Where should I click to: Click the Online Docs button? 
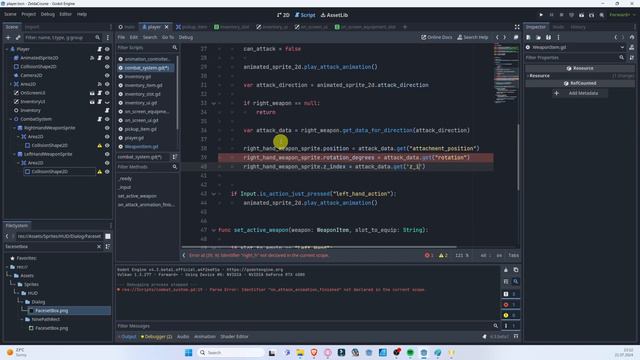(x=437, y=37)
